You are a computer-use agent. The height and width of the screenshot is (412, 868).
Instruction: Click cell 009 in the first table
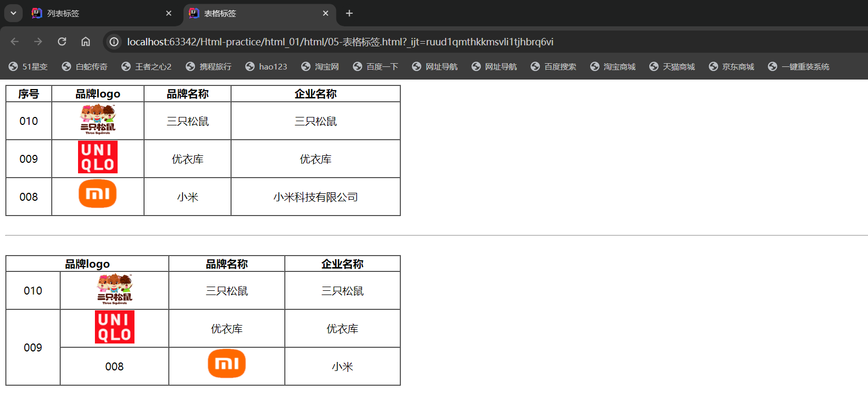click(x=28, y=159)
